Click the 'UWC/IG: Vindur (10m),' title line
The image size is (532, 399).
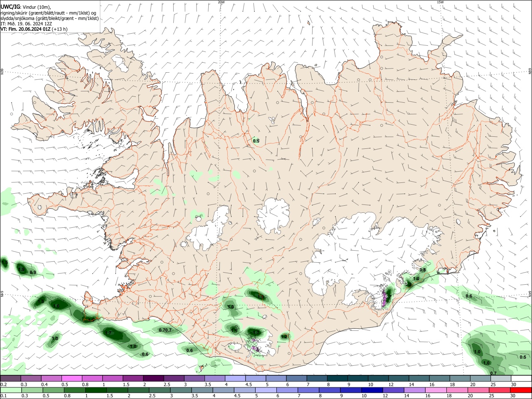26,7
